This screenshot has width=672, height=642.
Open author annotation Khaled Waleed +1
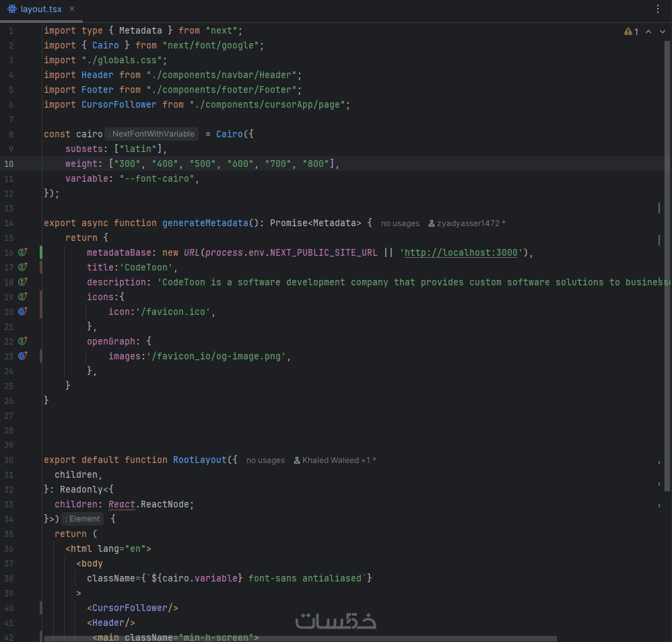pos(335,460)
